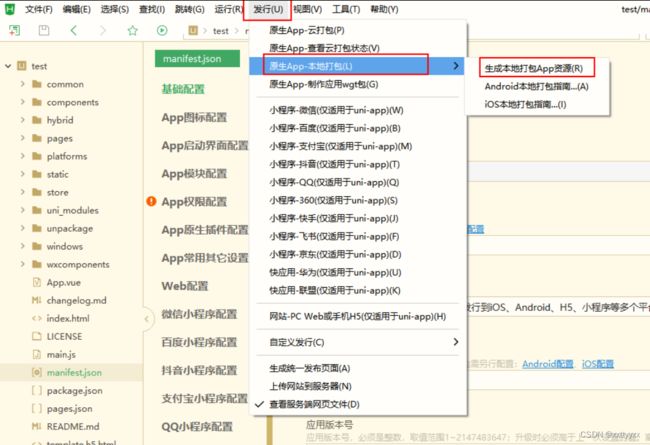Click the manifest.json file icon
The image size is (650, 445).
(x=37, y=372)
